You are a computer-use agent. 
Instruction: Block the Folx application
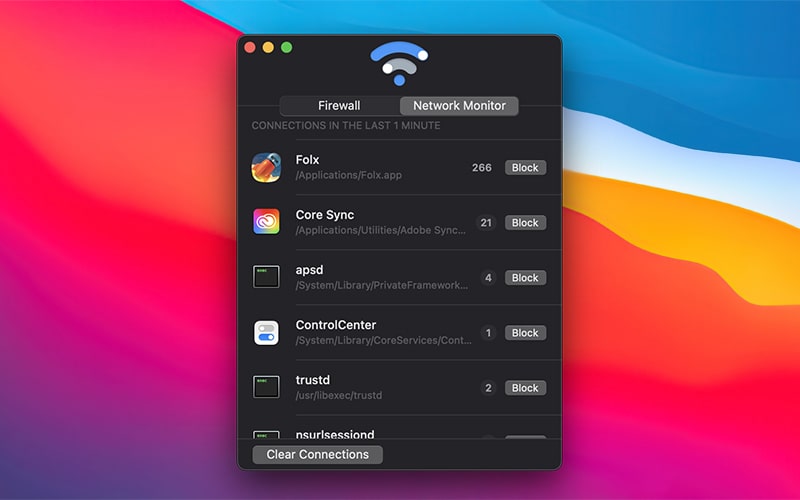point(525,168)
